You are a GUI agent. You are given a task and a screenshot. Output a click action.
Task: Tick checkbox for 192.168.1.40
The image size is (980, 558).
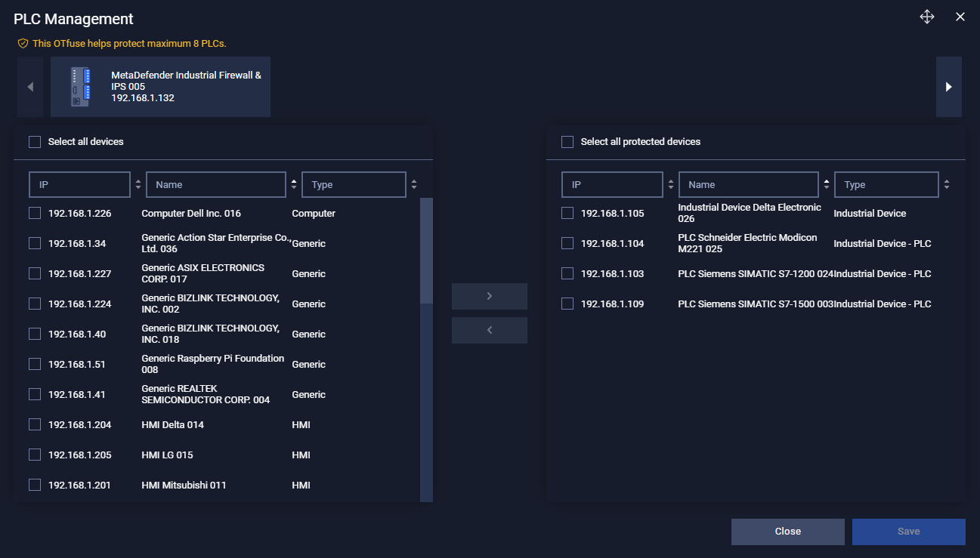[35, 334]
